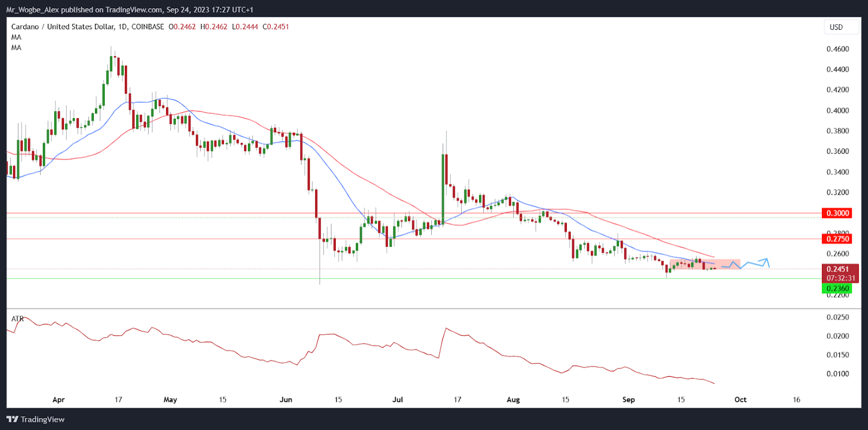Image resolution: width=868 pixels, height=430 pixels.
Task: Select the second MA indicator label
Action: (x=16, y=48)
